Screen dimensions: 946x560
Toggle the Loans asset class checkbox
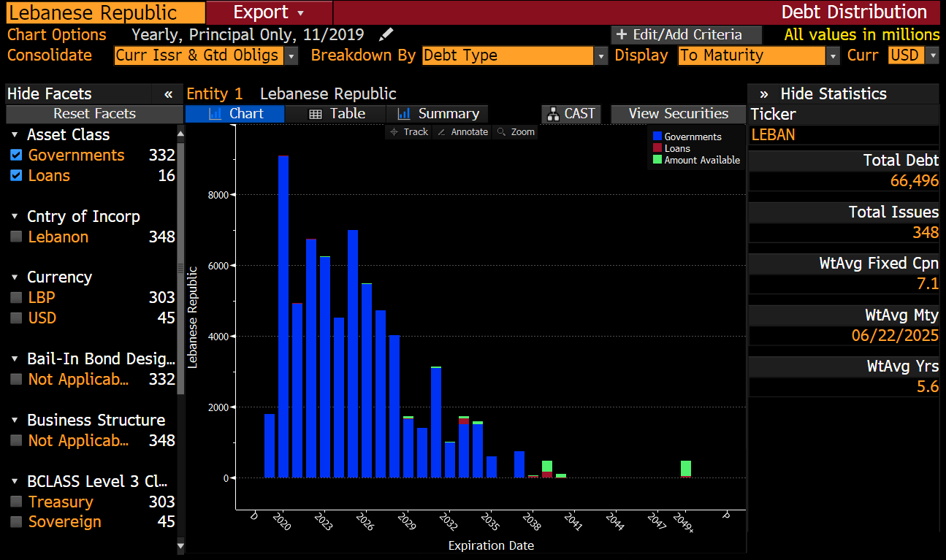[16, 175]
